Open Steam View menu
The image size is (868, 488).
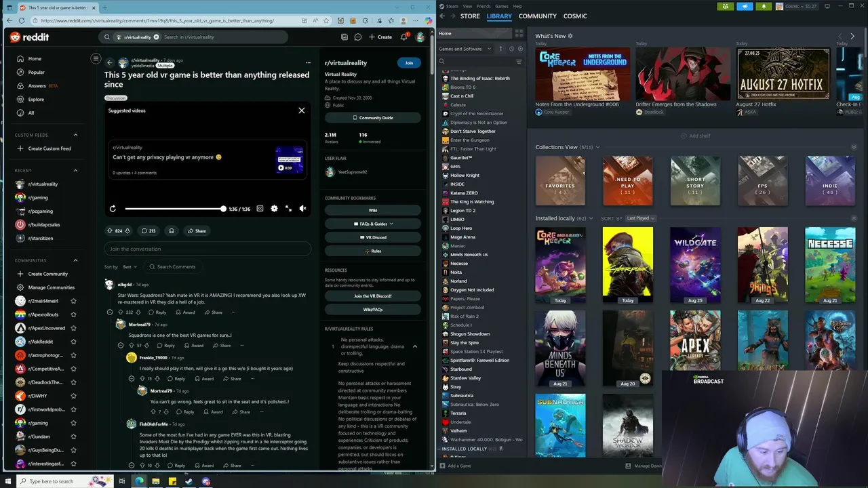coord(467,6)
